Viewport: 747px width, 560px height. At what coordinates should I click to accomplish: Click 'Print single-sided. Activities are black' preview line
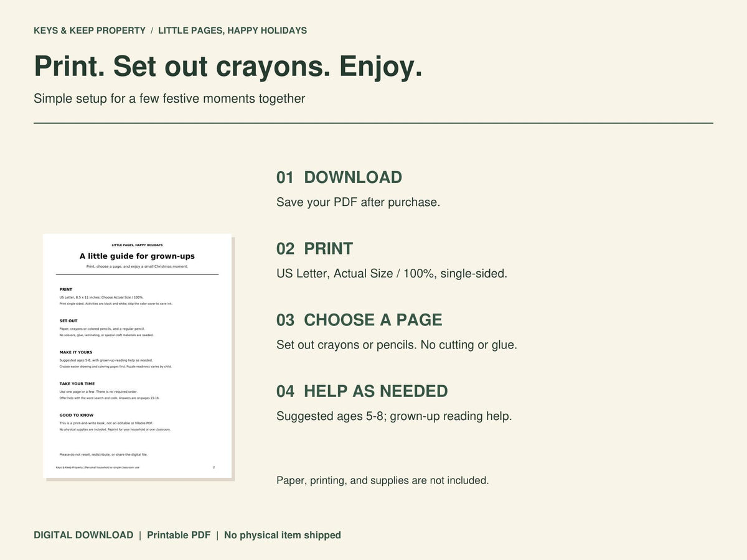click(x=116, y=304)
